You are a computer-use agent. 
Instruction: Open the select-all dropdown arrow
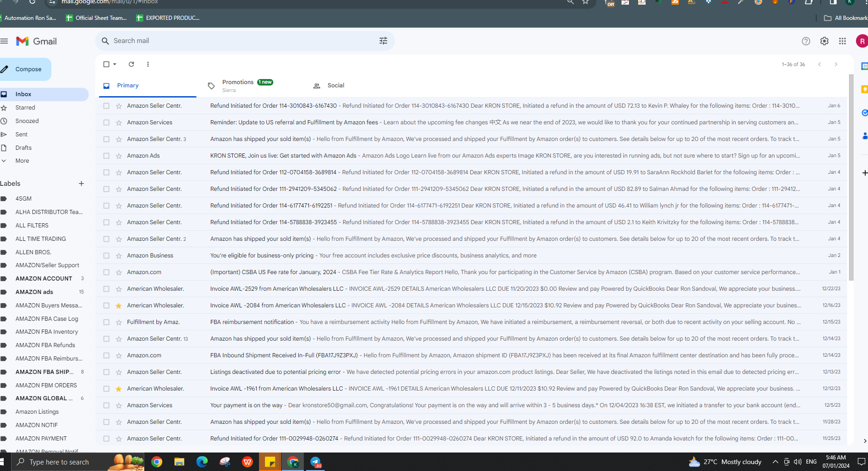[x=115, y=64]
